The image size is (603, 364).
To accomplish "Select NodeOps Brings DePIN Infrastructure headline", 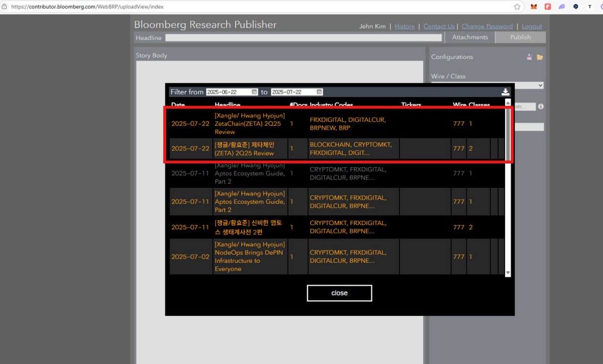I will coord(250,257).
